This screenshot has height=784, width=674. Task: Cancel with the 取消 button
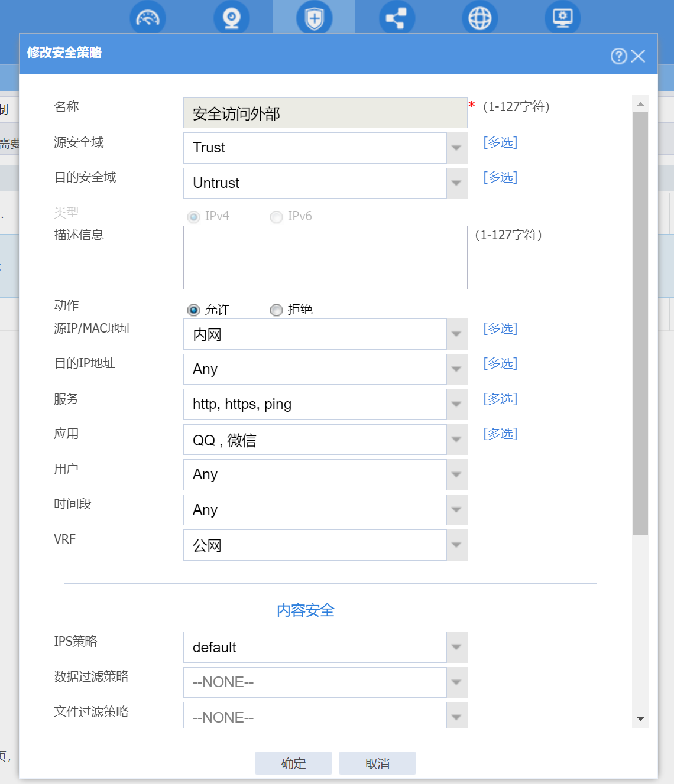377,763
